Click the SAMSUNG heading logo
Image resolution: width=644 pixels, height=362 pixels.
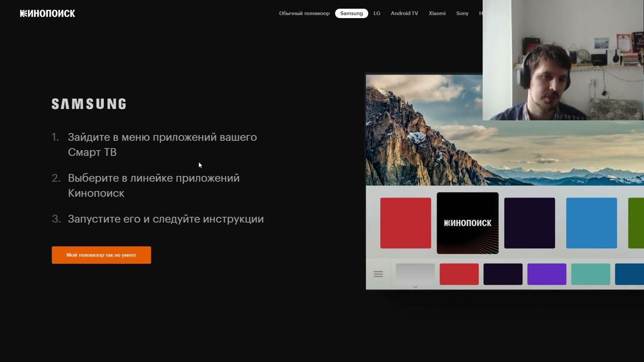click(89, 104)
